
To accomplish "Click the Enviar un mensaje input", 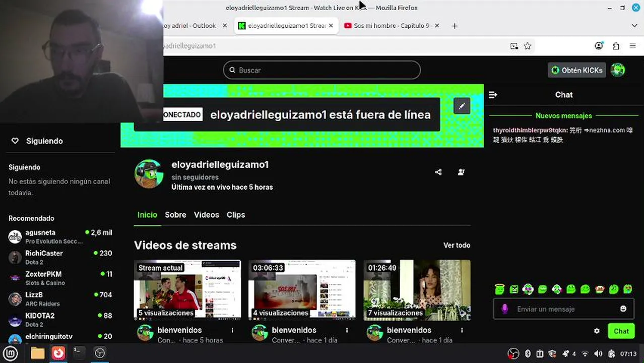I will point(564,309).
